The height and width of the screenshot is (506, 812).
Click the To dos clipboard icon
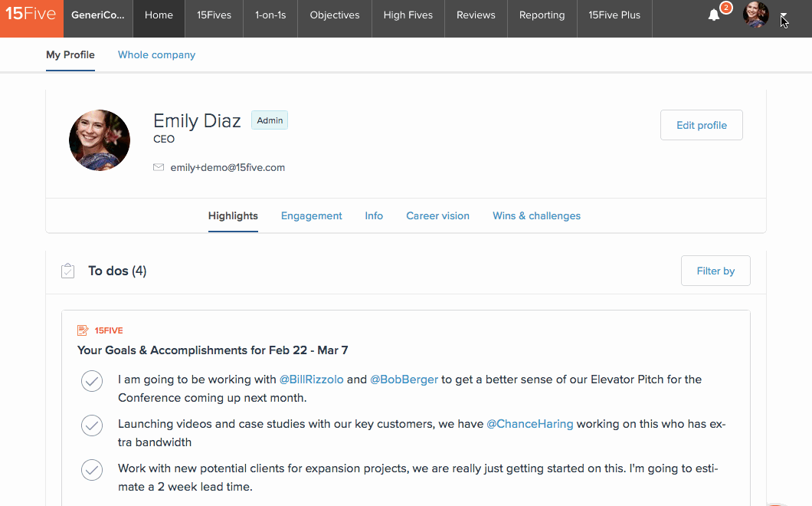click(68, 271)
